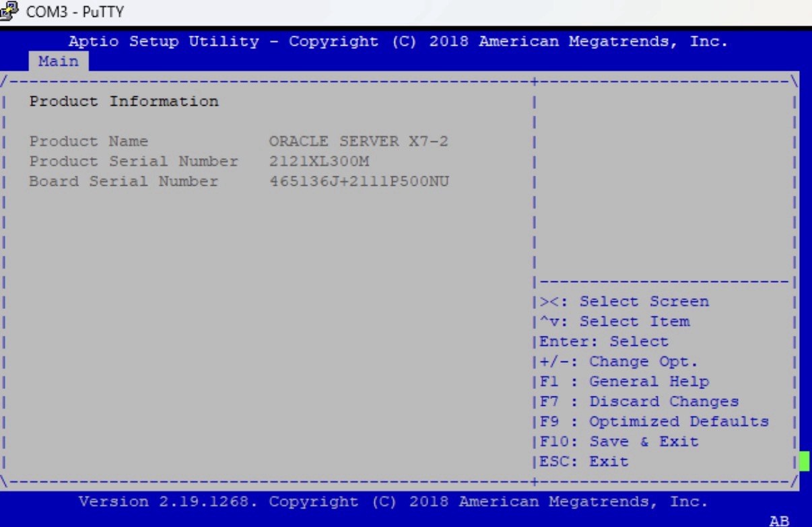Click the ORACLE SERVER X7-2 value
812x527 pixels.
(x=359, y=142)
